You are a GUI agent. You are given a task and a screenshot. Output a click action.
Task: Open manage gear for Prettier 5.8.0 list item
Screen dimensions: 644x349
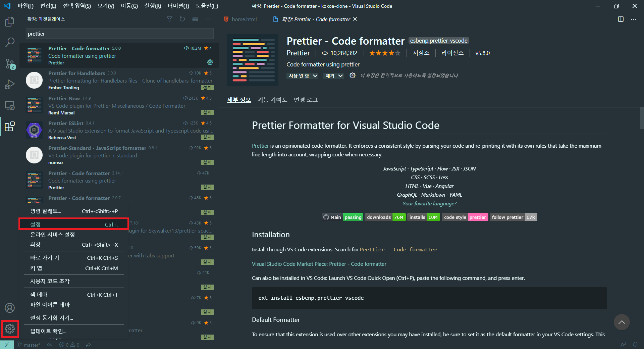coord(210,62)
